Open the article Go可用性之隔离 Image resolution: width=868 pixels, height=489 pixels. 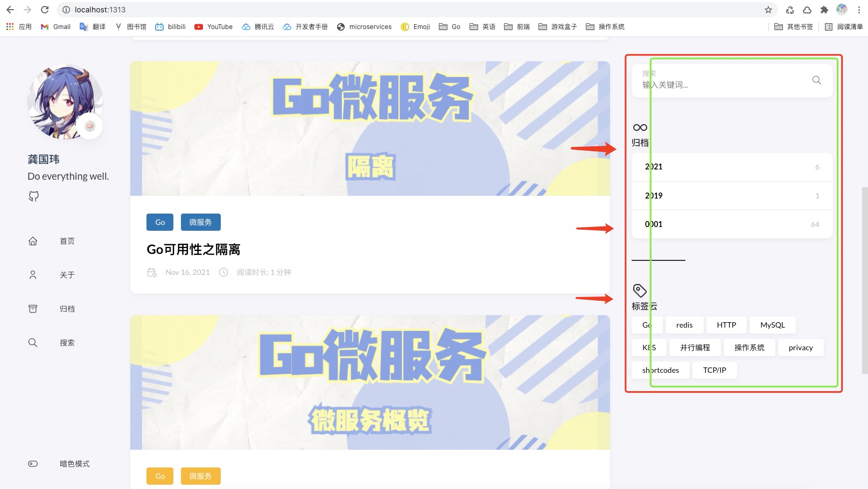click(193, 250)
